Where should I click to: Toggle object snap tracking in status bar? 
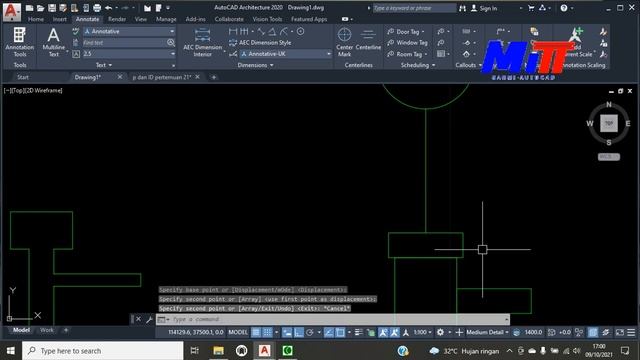click(x=329, y=332)
